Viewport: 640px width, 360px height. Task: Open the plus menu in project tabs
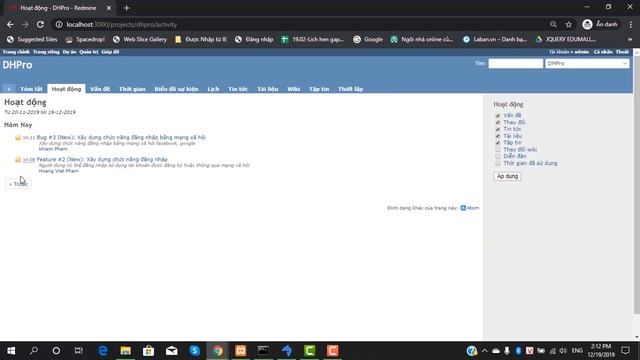[x=9, y=89]
